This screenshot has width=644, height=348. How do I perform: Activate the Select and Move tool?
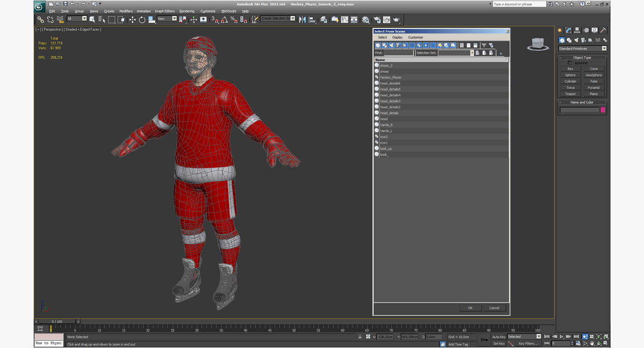[x=132, y=19]
